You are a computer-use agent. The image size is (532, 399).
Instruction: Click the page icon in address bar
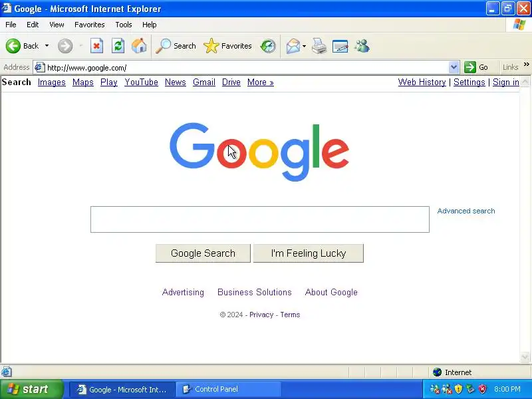pos(39,67)
